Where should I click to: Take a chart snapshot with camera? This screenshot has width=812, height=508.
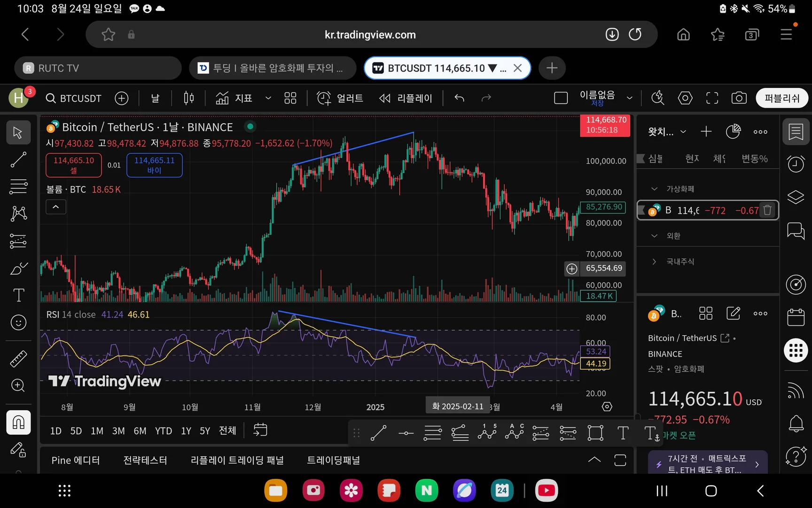[739, 98]
